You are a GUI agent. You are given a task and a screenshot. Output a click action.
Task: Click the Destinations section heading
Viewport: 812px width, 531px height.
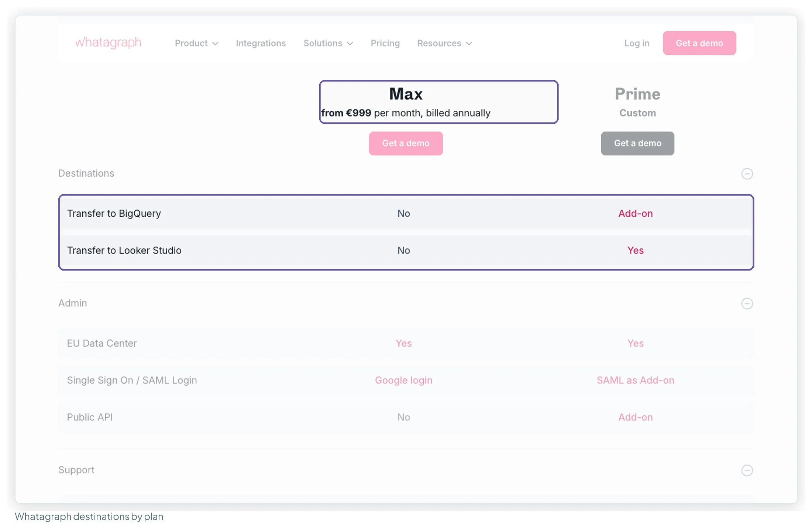pyautogui.click(x=86, y=173)
